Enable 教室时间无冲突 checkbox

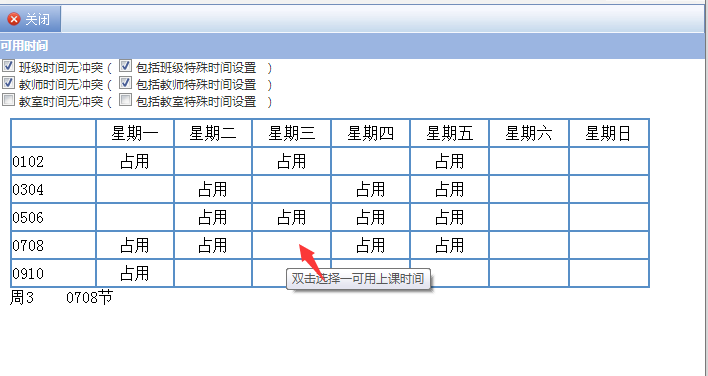[8, 99]
